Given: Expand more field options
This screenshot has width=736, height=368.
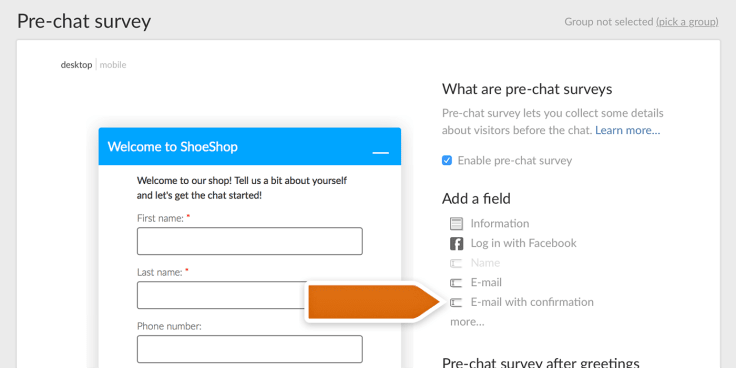Looking at the screenshot, I should point(467,322).
